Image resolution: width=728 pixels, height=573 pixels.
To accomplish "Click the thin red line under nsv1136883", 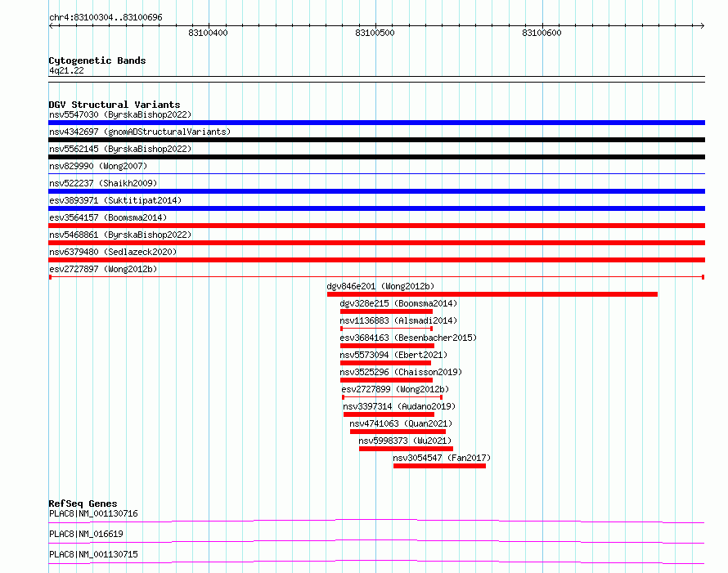I will 386,329.
